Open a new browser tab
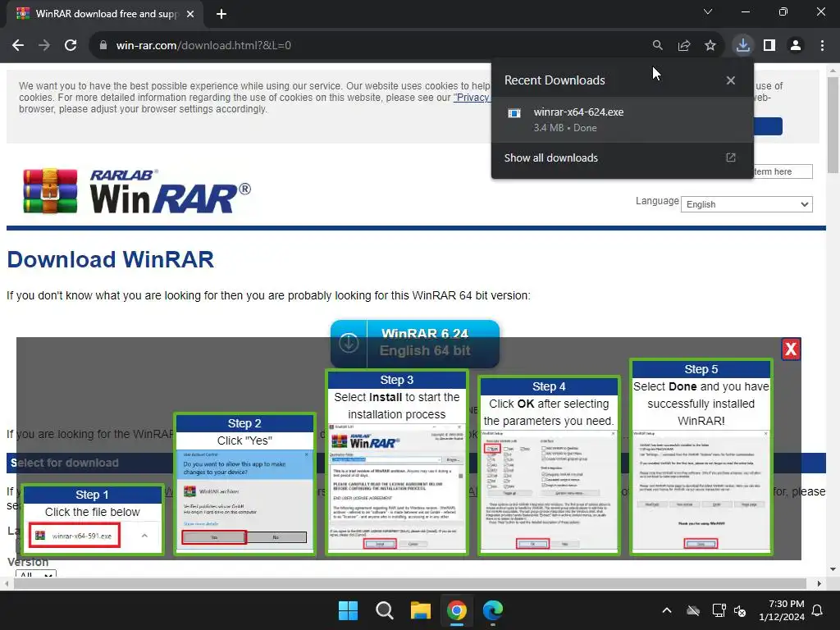The width and height of the screenshot is (840, 630). (x=221, y=14)
